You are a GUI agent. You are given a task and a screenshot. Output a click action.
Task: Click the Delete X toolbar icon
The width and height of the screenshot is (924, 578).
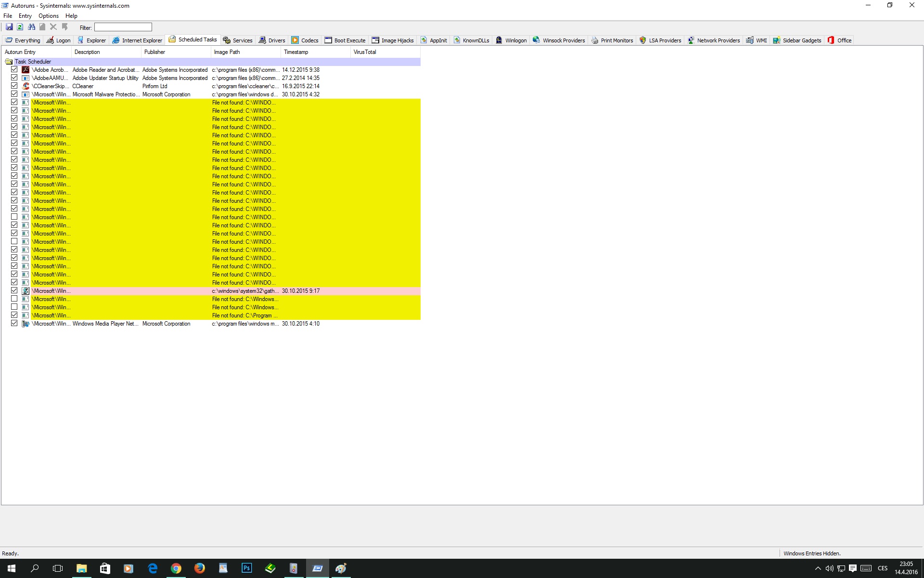[x=53, y=27]
